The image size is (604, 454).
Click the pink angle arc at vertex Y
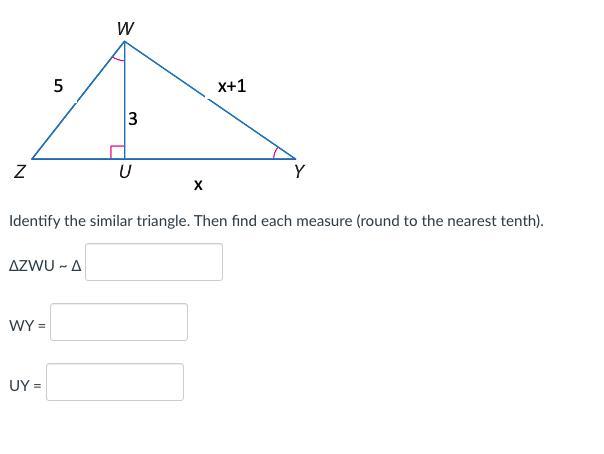click(276, 152)
